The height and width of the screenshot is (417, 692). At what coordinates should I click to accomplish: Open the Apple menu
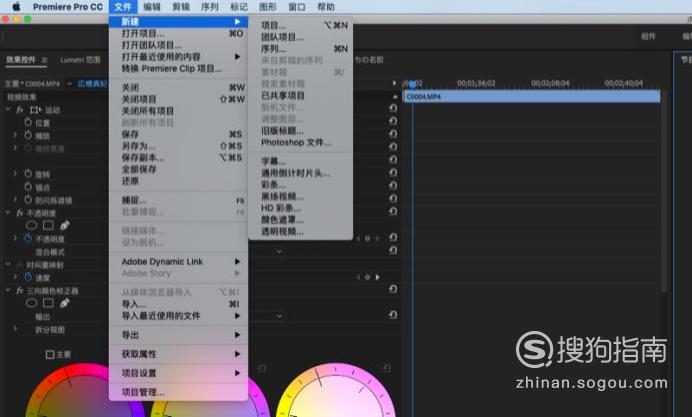16,7
